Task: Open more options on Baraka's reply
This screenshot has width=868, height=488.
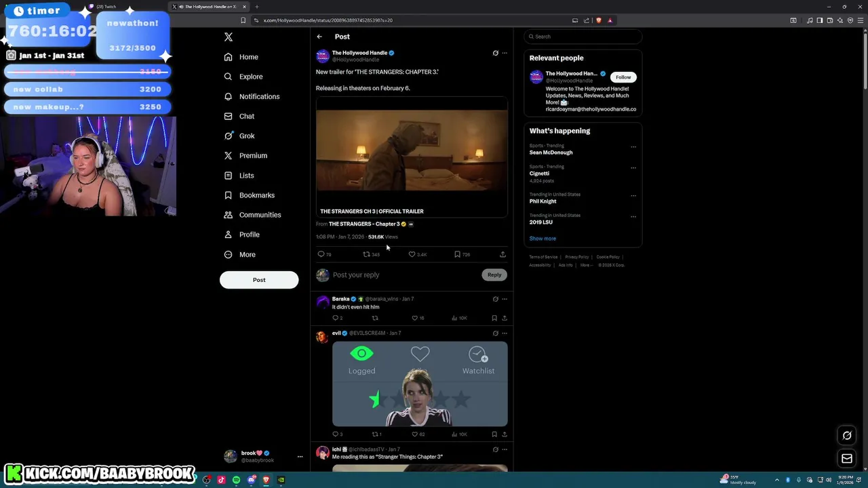Action: [505, 299]
